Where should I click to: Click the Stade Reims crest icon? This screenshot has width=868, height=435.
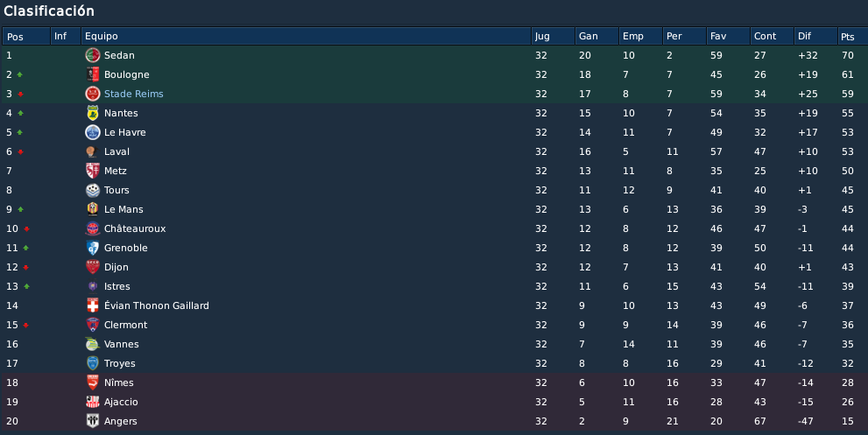[x=93, y=94]
